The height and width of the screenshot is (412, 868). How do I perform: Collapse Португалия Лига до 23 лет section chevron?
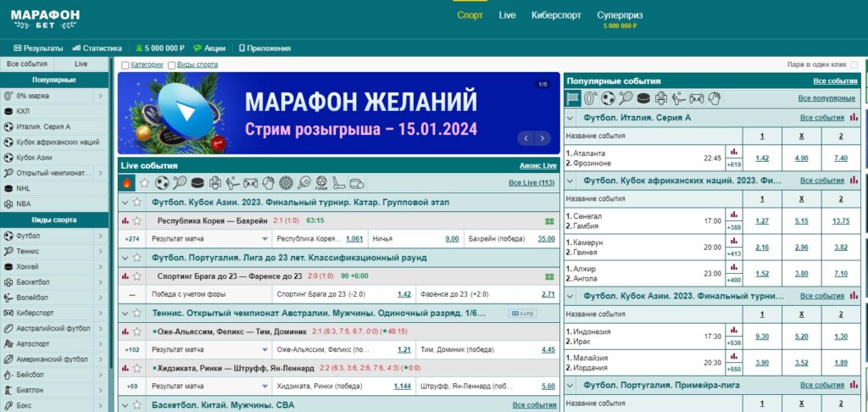(125, 258)
